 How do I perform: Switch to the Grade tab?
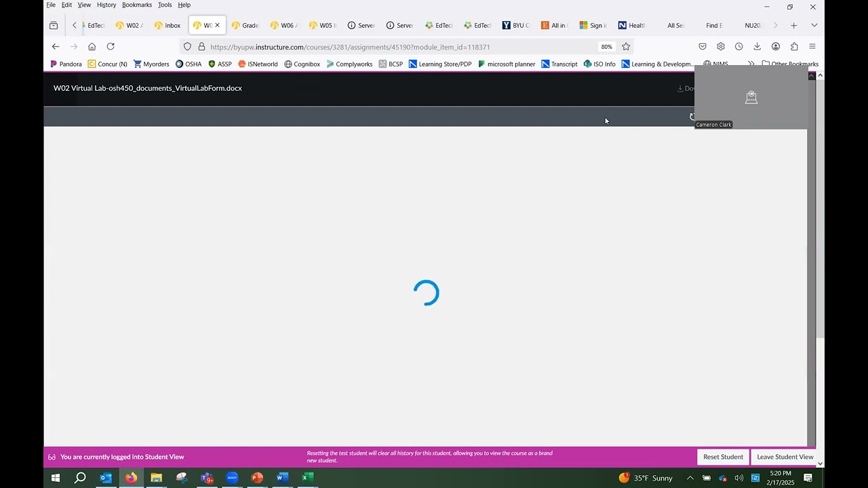point(245,26)
